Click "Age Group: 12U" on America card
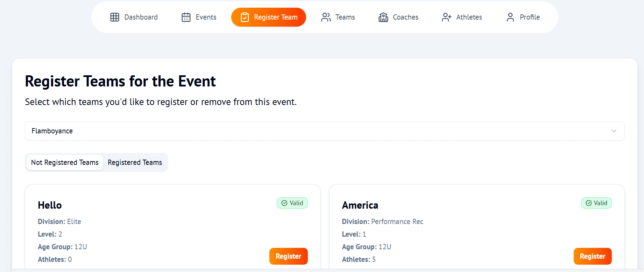This screenshot has width=644, height=272. click(367, 247)
